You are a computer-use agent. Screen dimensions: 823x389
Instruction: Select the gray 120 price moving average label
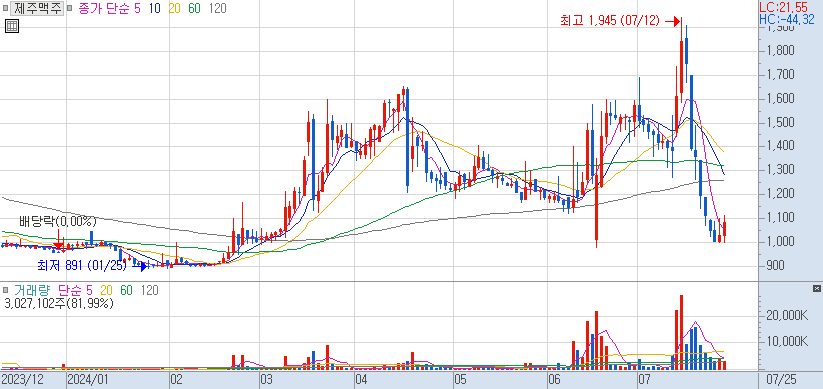(217, 9)
